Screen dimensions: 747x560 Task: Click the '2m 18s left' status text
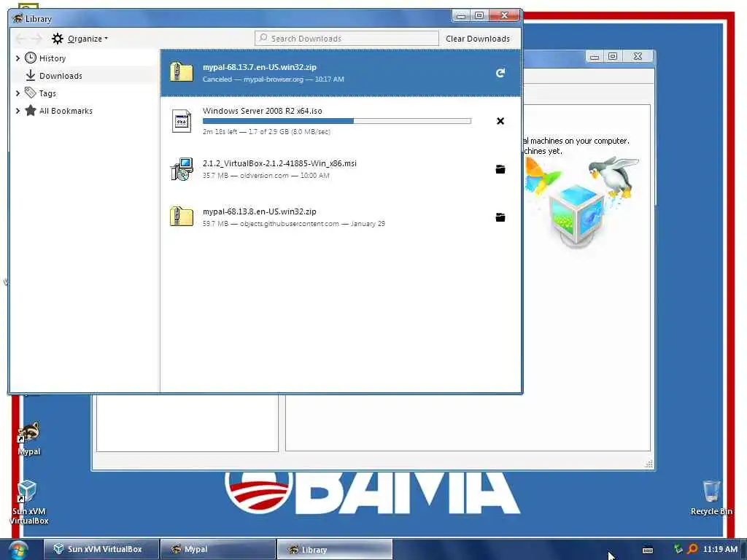coord(220,131)
